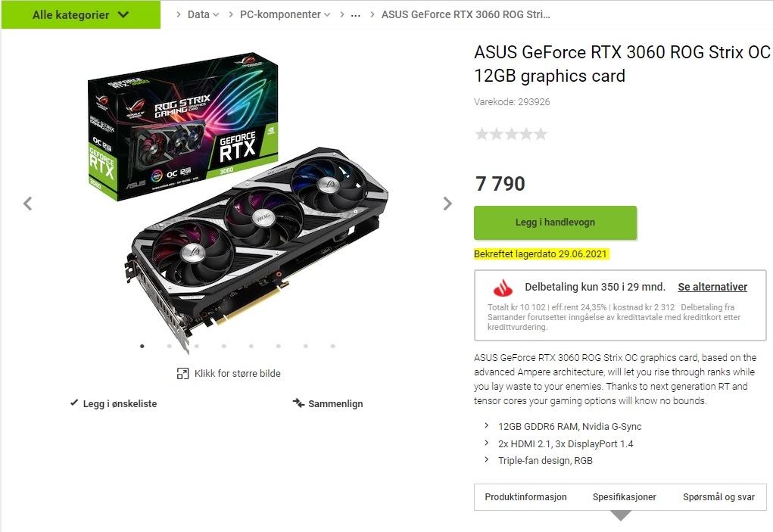773x532 pixels.
Task: Select the fourth image carousel dot
Action: [x=224, y=347]
